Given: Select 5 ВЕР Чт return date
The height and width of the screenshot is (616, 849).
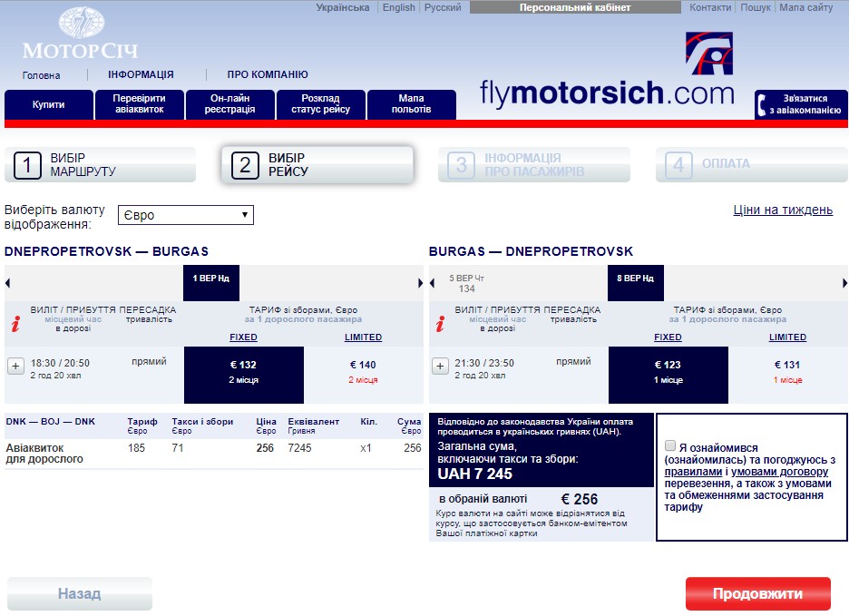Looking at the screenshot, I should pyautogui.click(x=466, y=283).
